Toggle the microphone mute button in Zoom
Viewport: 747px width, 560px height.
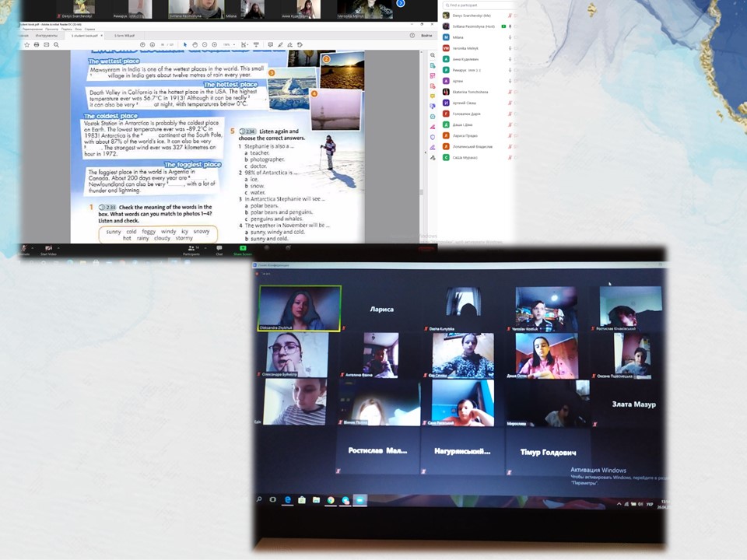24,250
